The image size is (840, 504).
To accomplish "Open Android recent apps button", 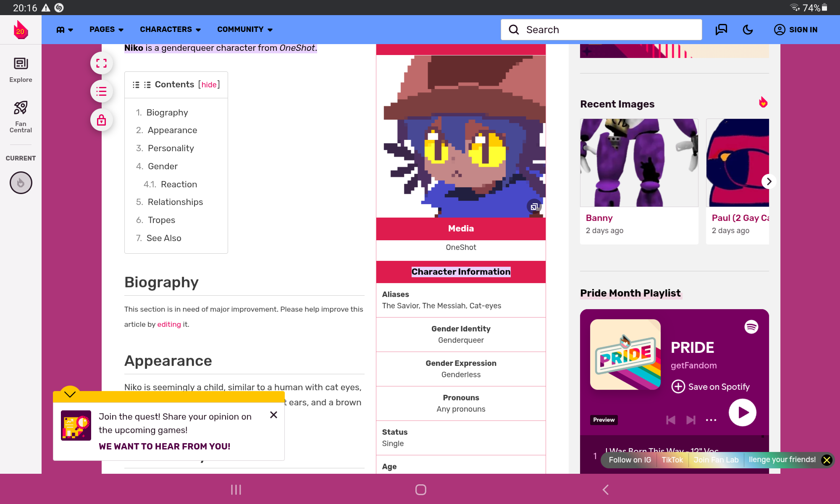I will 236,490.
